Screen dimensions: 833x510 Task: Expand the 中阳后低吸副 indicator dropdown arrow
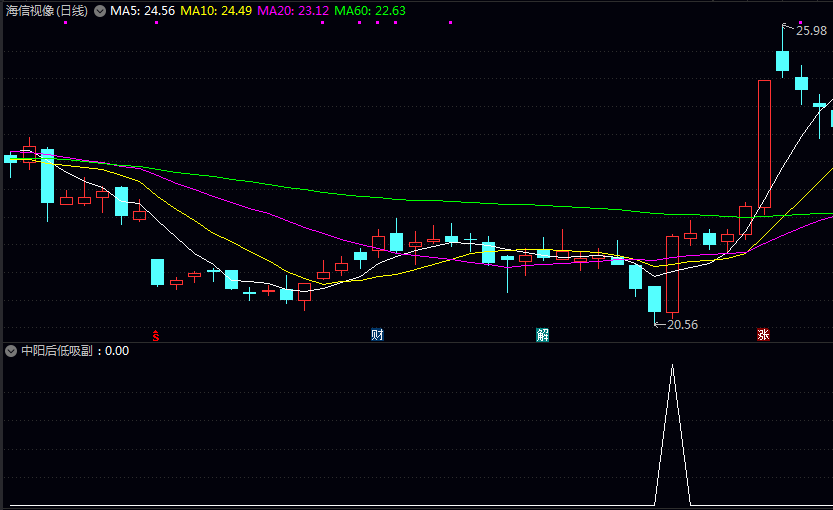click(11, 351)
